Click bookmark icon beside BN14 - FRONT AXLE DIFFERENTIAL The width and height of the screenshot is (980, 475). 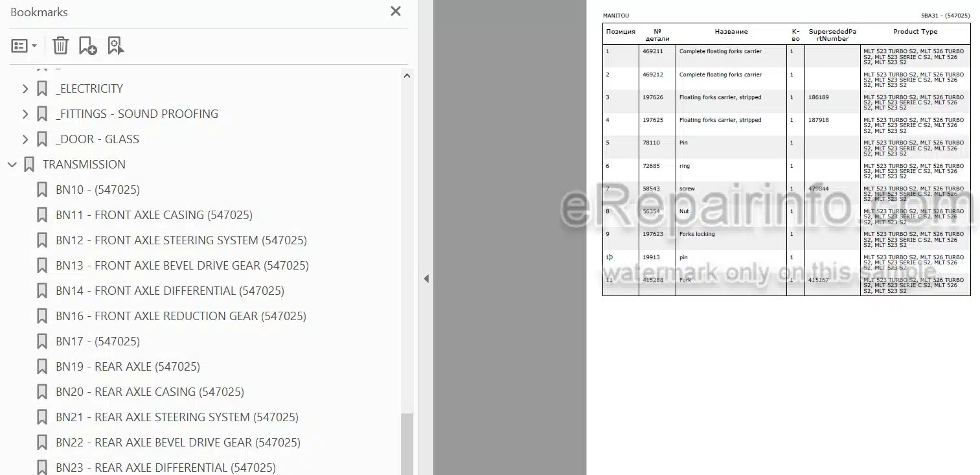point(42,291)
